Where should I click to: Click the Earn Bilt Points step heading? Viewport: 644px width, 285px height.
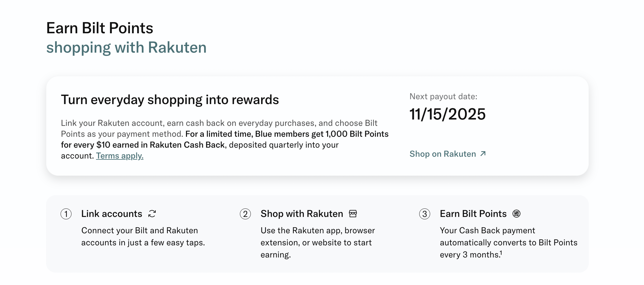coord(473,214)
